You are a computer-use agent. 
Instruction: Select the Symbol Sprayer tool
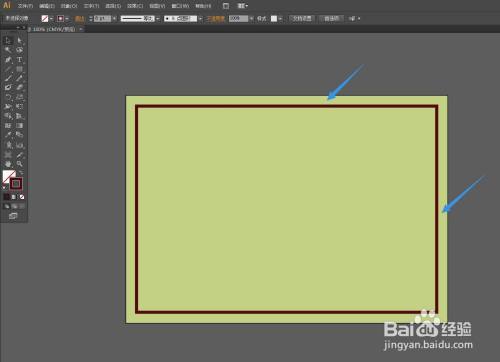(8, 145)
